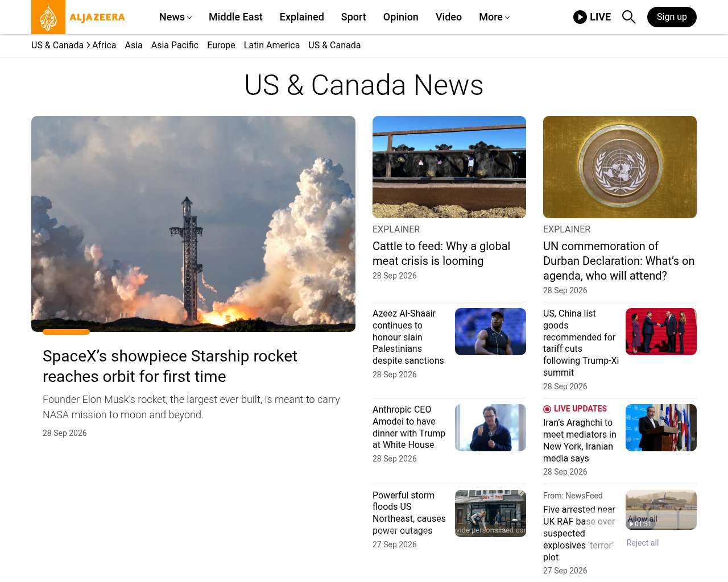The height and width of the screenshot is (582, 728).
Task: Select the Latin America region link
Action: coord(272,45)
